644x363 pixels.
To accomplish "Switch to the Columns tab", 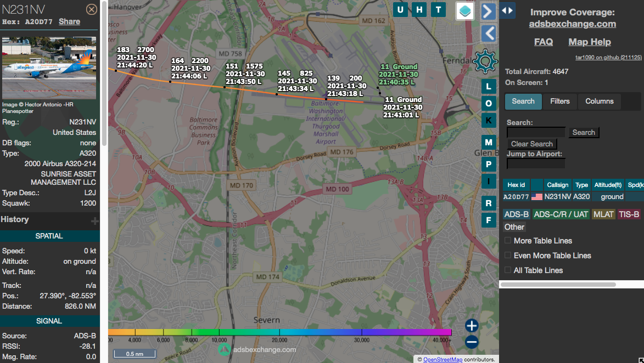I will point(599,101).
